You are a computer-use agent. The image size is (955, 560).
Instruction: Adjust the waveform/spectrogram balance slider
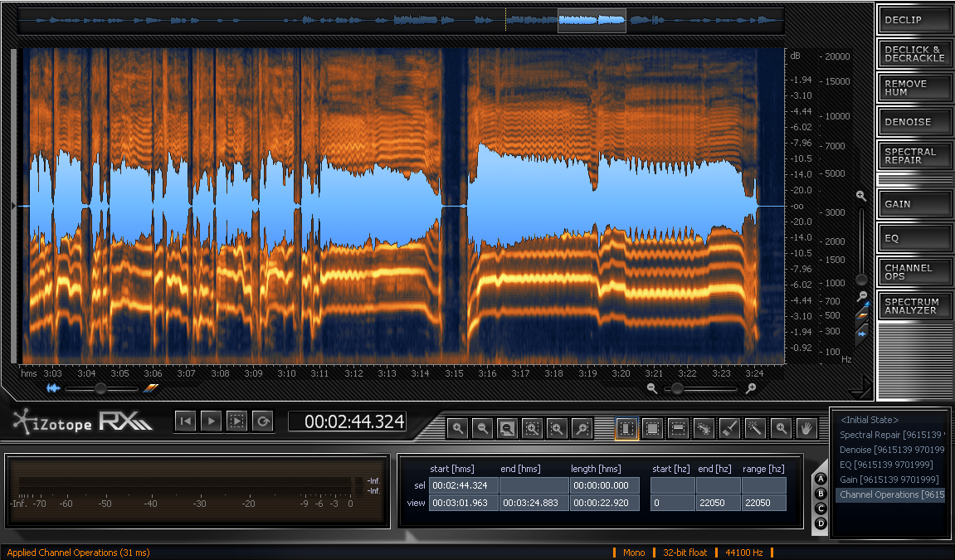tap(100, 388)
